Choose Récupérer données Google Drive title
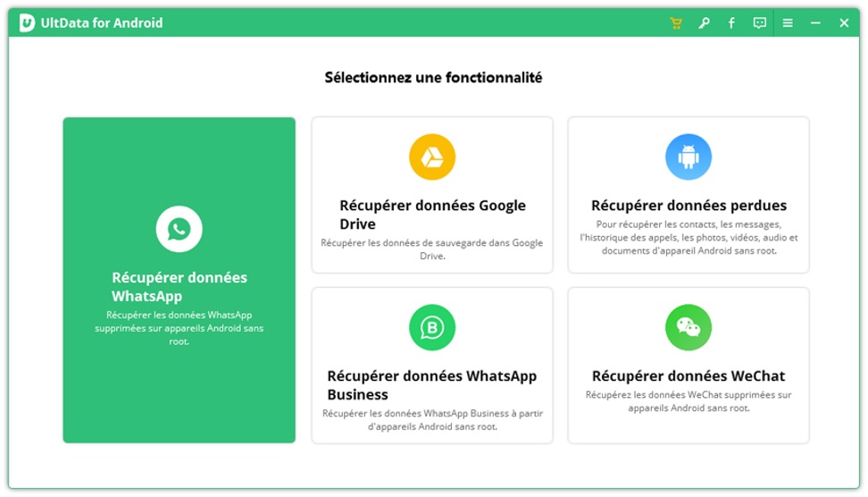Viewport: 868px width, 497px height. tap(432, 215)
